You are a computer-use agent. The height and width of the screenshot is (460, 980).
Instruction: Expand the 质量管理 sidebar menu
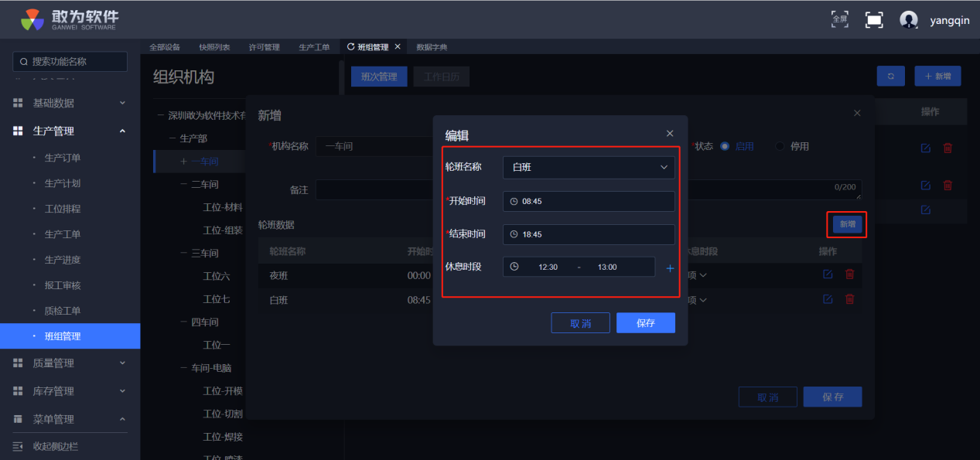tap(122, 363)
